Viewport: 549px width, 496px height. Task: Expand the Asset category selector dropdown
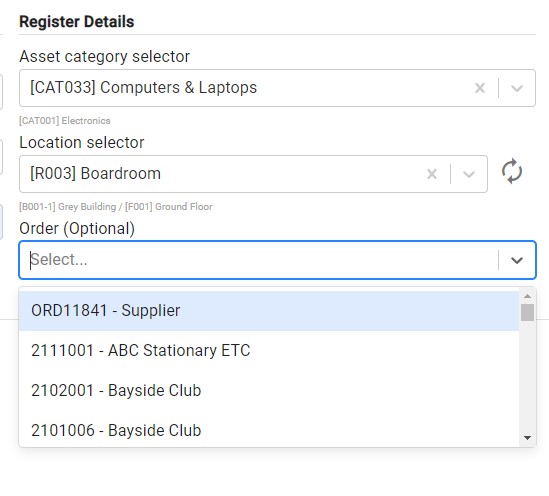(x=517, y=88)
